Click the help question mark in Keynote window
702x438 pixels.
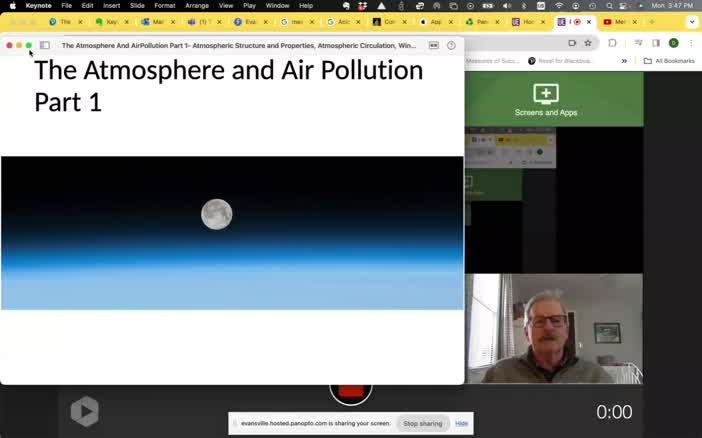(451, 45)
